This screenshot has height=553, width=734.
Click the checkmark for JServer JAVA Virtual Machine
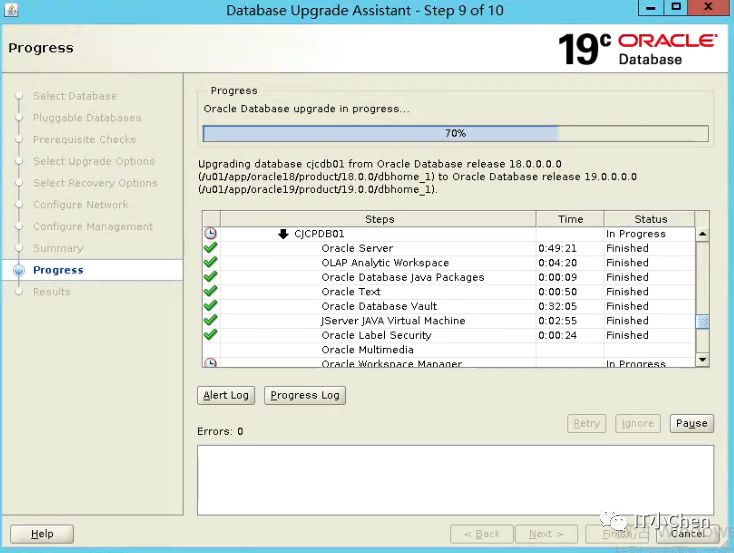coord(211,320)
